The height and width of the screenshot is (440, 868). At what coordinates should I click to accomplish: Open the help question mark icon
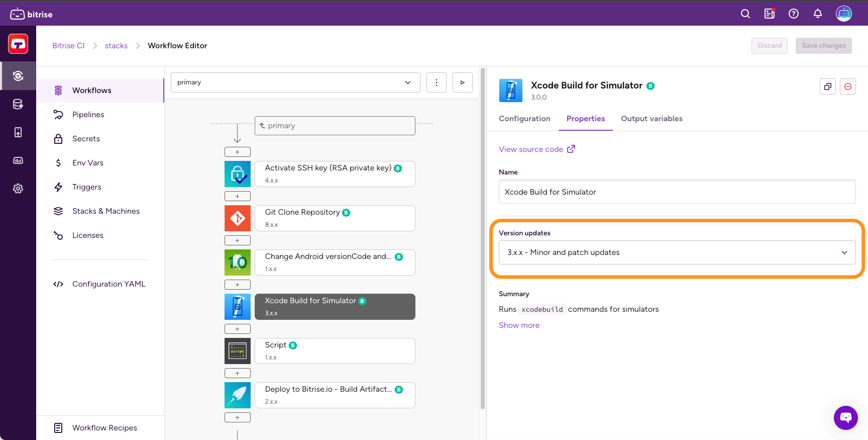coord(794,14)
